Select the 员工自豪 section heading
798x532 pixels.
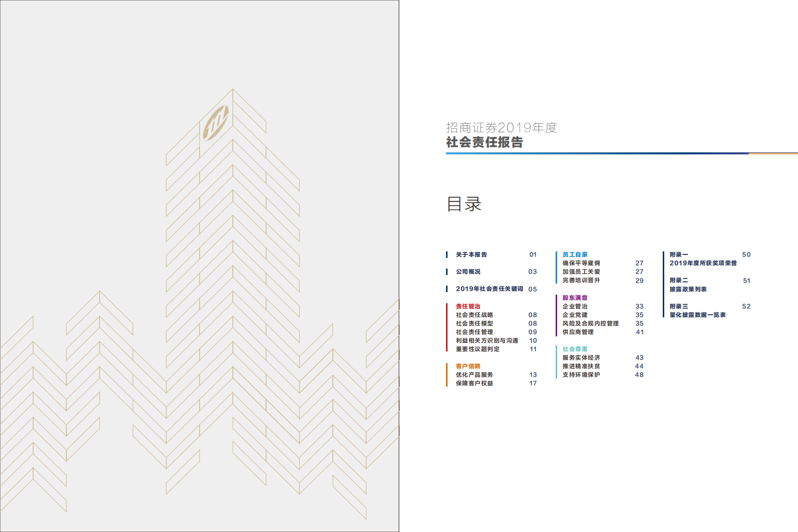pyautogui.click(x=575, y=254)
